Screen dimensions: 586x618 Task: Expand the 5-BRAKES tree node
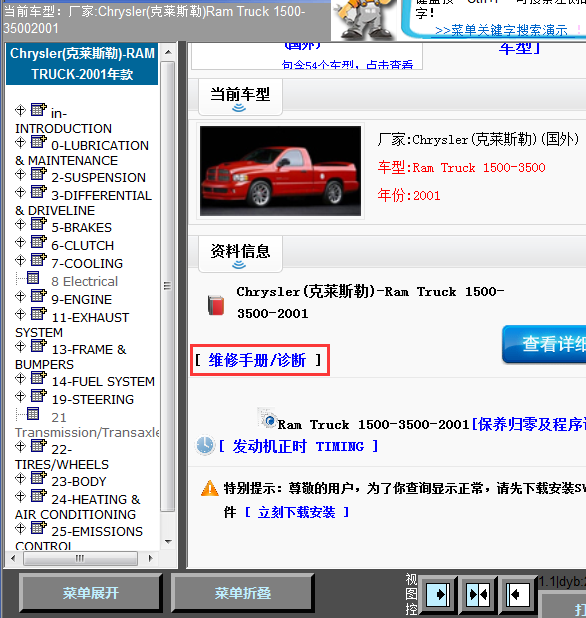[20, 224]
